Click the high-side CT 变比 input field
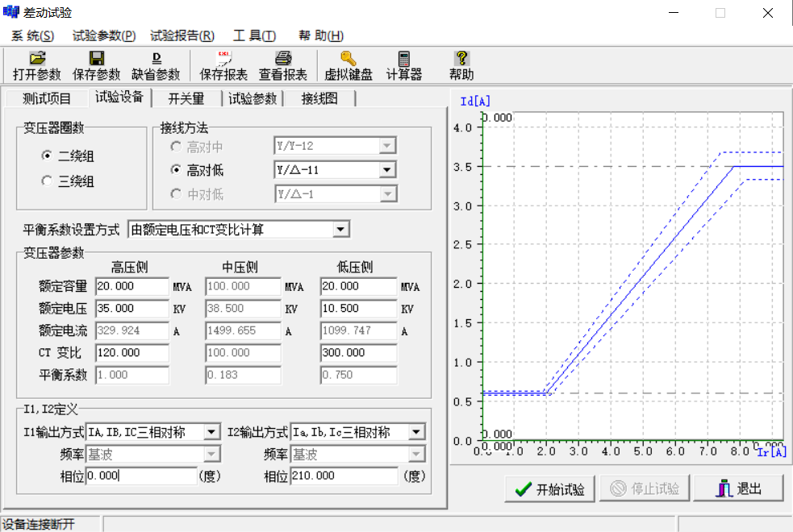Image resolution: width=793 pixels, height=532 pixels. (x=129, y=352)
